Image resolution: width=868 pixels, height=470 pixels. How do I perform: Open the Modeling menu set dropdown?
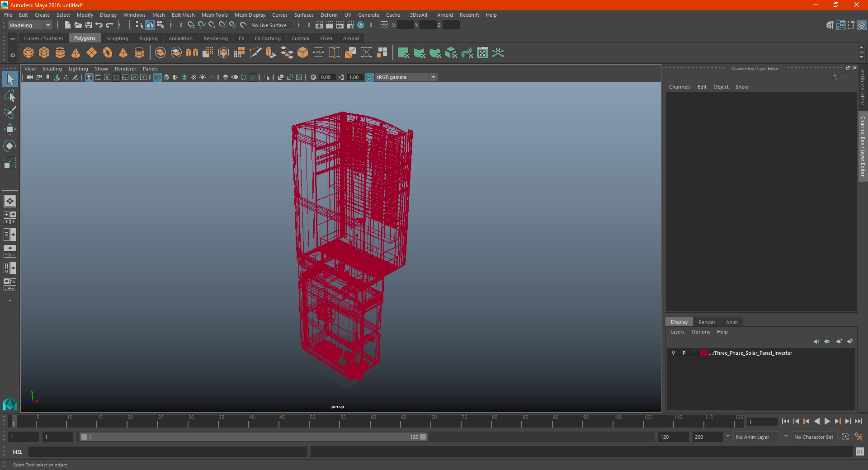pos(30,25)
